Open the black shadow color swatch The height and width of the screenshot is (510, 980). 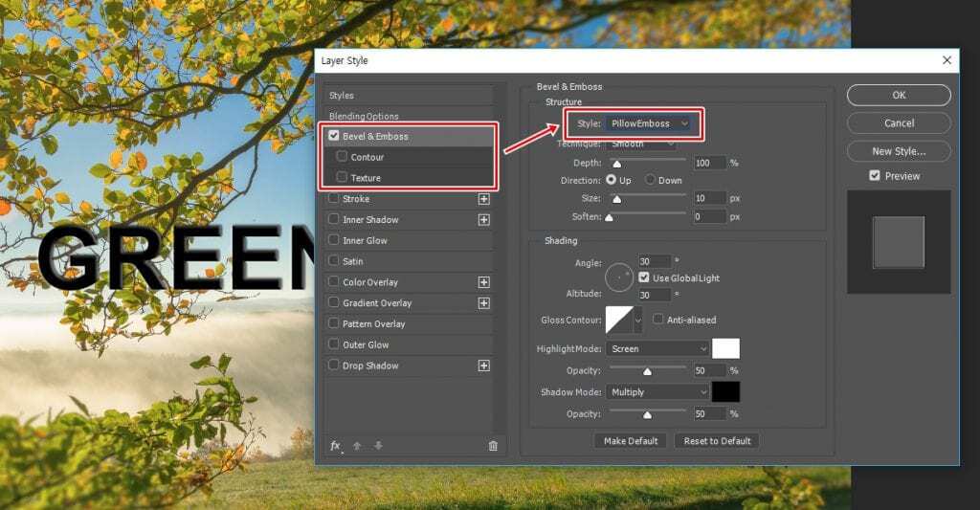coord(725,392)
